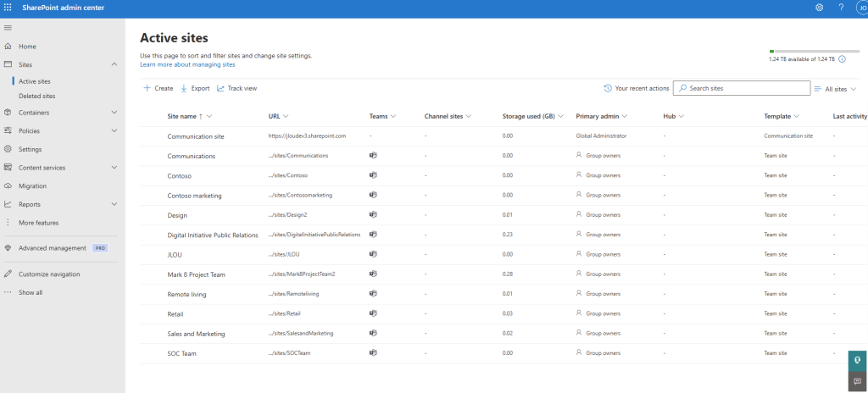Image resolution: width=868 pixels, height=393 pixels.
Task: Open the lightbulb help widget
Action: click(858, 360)
